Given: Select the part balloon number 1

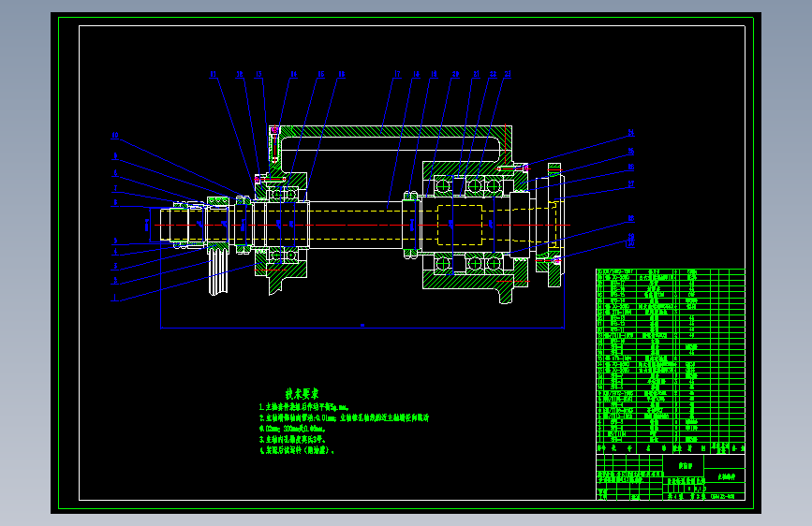Looking at the screenshot, I should pos(115,298).
